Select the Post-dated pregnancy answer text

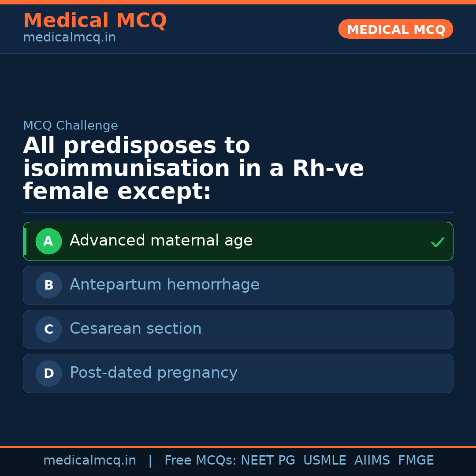tap(153, 373)
